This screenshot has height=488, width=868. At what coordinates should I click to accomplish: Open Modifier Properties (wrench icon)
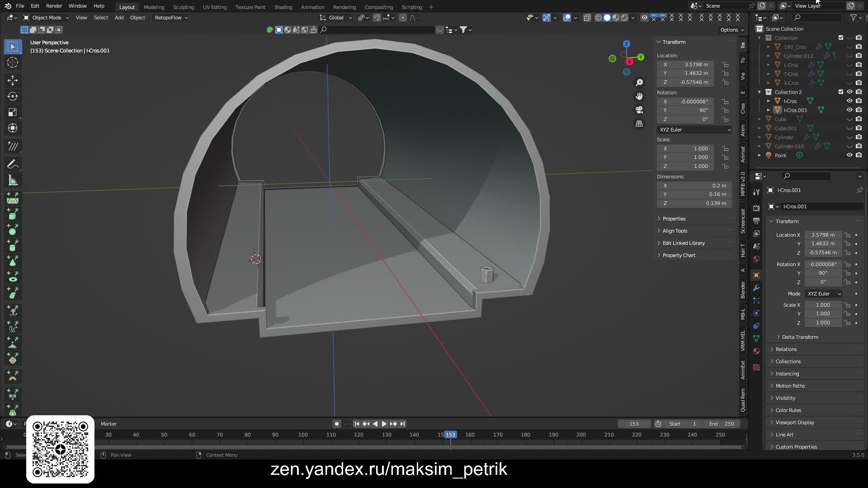[756, 288]
